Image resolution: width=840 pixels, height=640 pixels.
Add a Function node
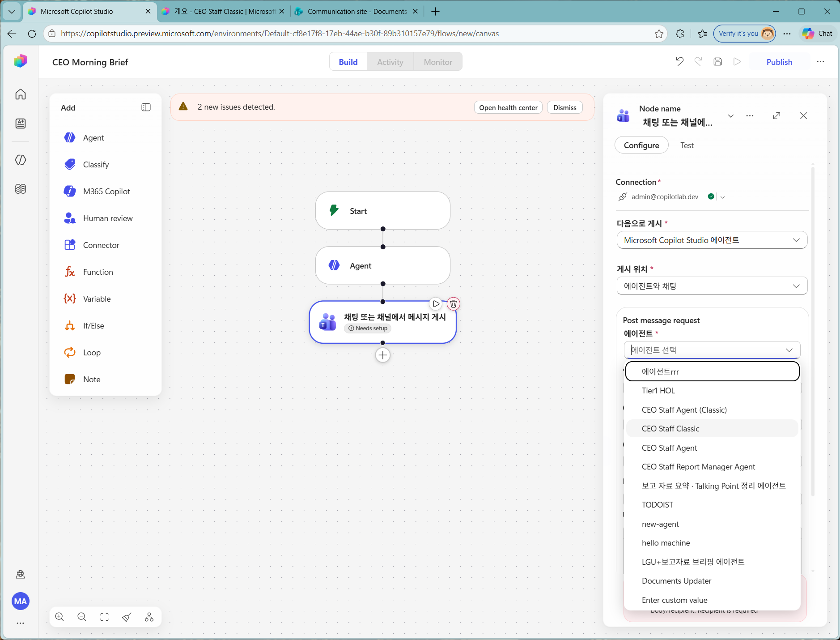[106, 272]
